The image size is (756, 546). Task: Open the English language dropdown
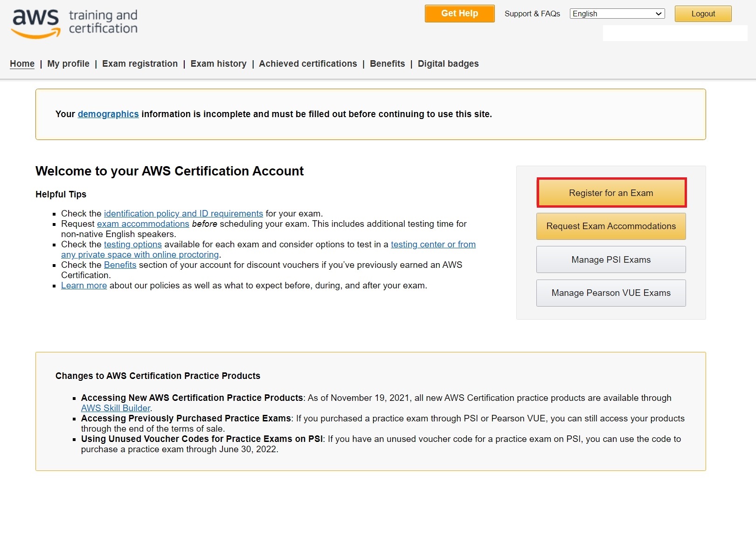pyautogui.click(x=617, y=14)
